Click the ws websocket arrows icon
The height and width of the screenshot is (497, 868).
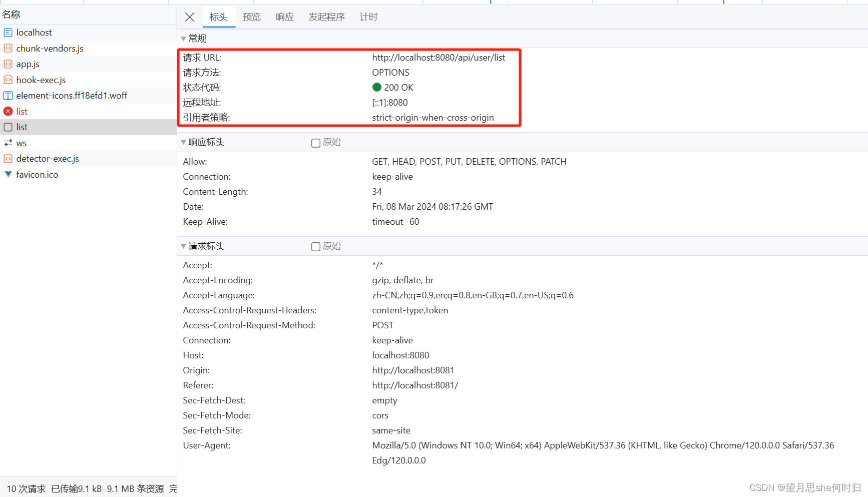click(8, 143)
